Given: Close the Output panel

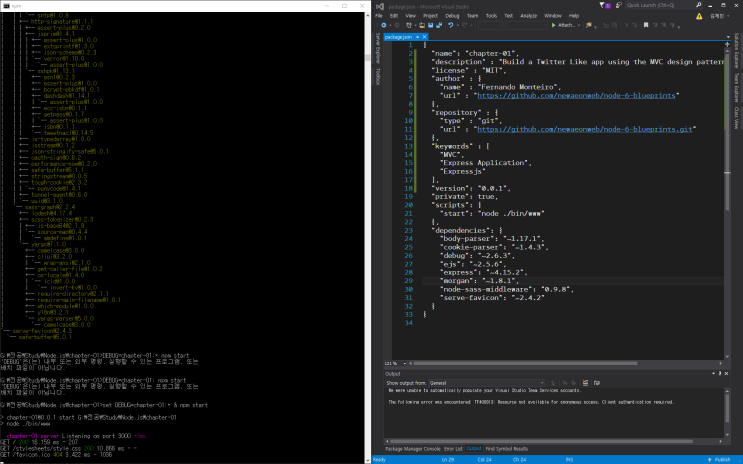Looking at the screenshot, I should point(726,374).
